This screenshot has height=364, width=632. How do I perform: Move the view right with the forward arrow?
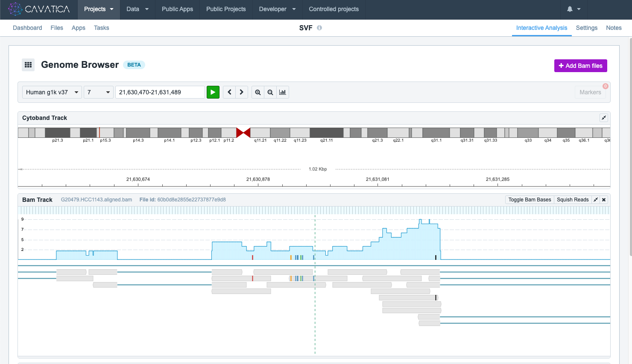[x=241, y=92]
